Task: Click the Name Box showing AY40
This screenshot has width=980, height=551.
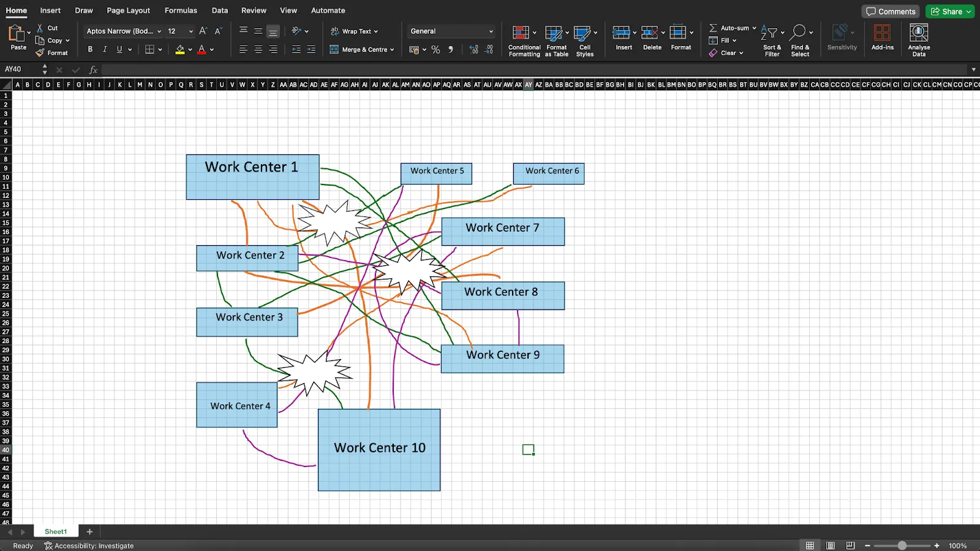Action: pyautogui.click(x=21, y=69)
